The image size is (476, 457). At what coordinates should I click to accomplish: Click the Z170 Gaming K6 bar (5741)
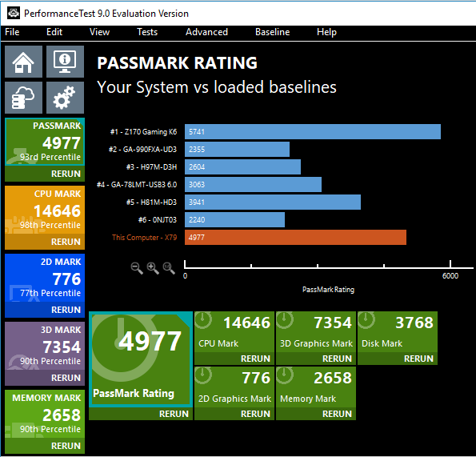point(313,132)
